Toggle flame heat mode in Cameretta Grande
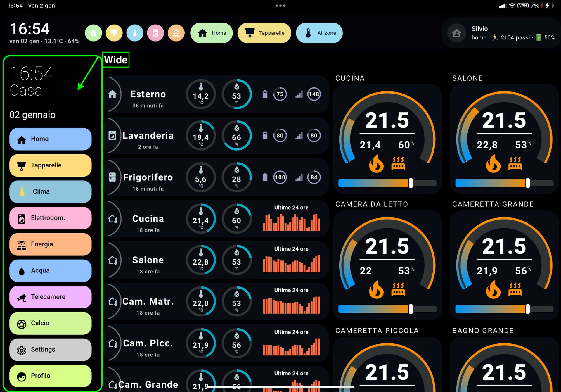Viewport: 561px width, 392px height. [493, 289]
